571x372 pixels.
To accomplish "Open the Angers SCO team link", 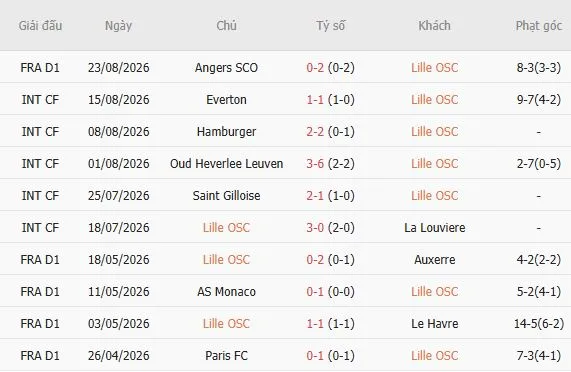I will point(226,68).
